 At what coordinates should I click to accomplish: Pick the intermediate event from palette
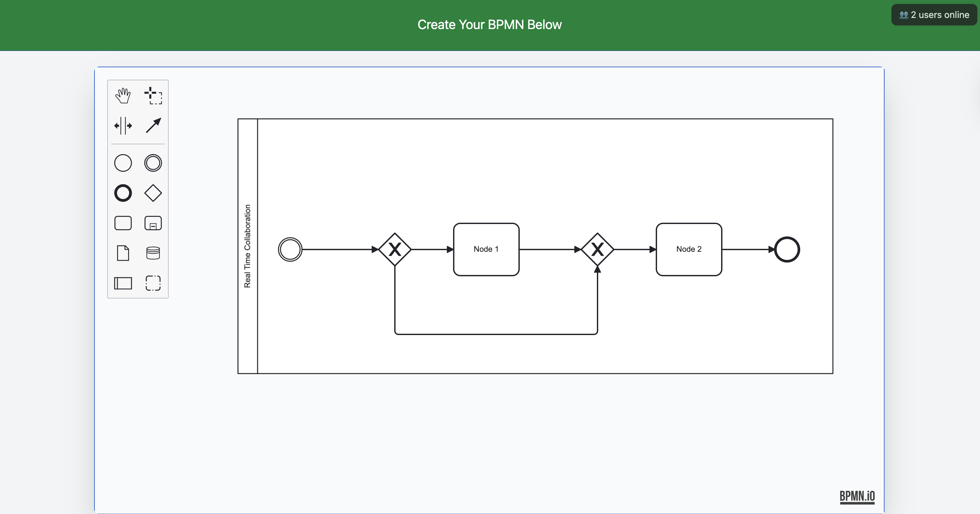153,163
